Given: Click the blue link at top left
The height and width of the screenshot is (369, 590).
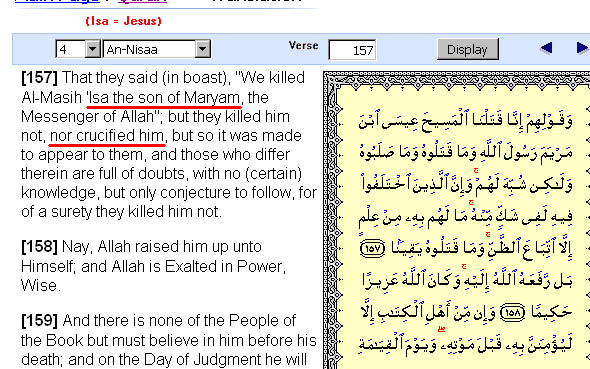Looking at the screenshot, I should [x=57, y=1].
